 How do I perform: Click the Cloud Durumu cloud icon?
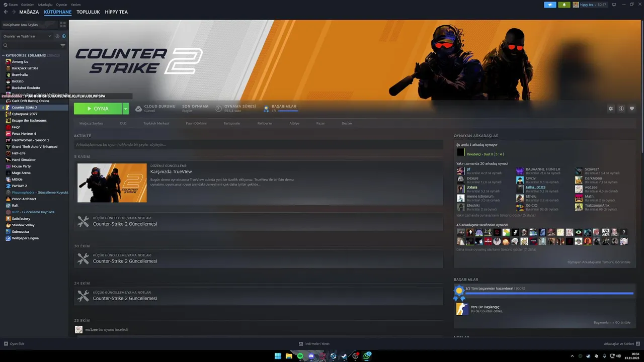pyautogui.click(x=138, y=109)
